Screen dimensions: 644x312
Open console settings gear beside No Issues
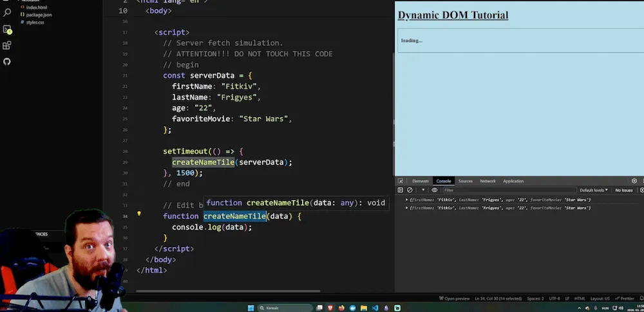(x=642, y=190)
